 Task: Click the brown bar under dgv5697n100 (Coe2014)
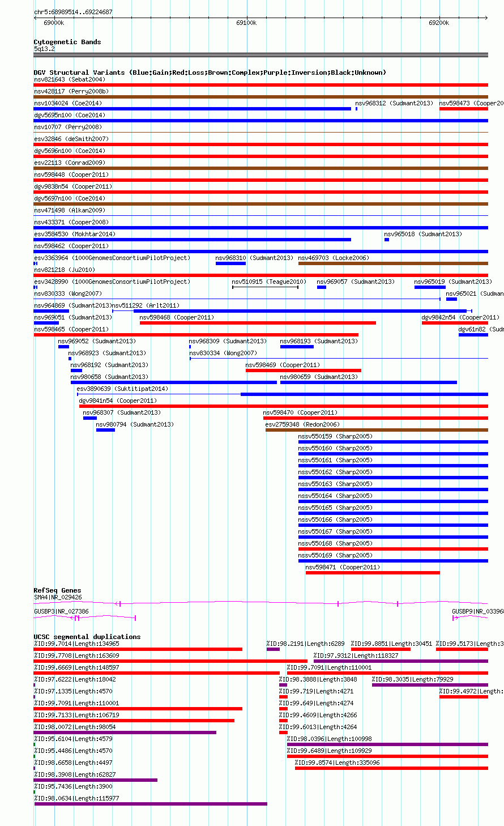pos(261,204)
